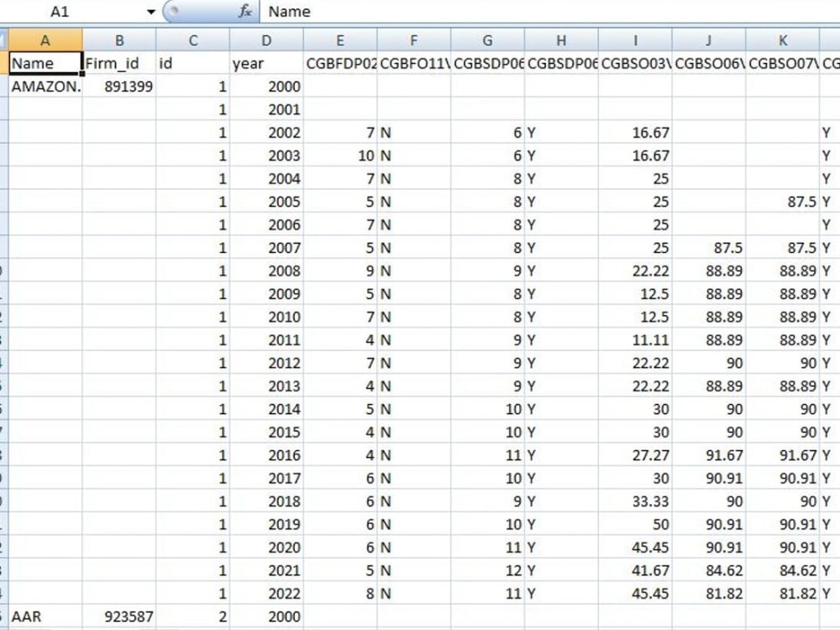Click the CGBSO06 header cell
This screenshot has width=840, height=630.
[709, 63]
